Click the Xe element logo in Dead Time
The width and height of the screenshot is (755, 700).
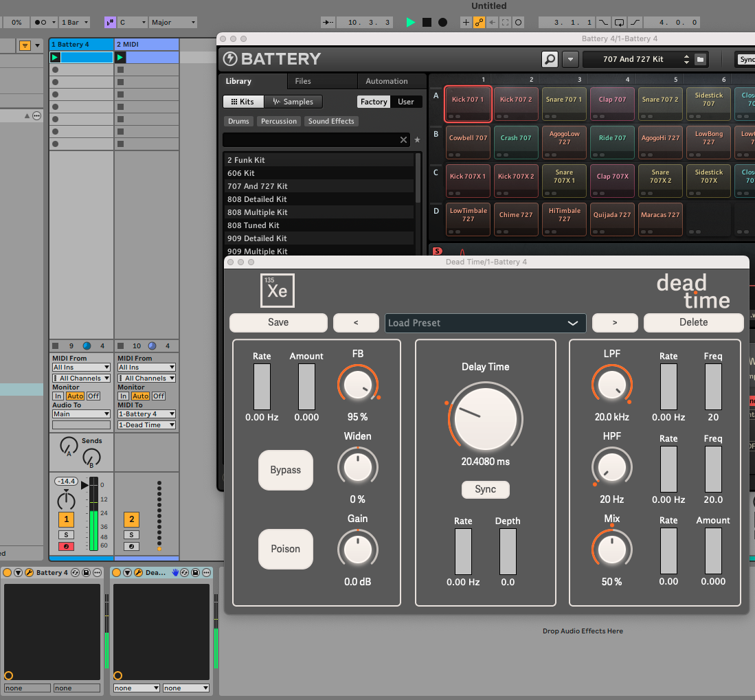278,291
